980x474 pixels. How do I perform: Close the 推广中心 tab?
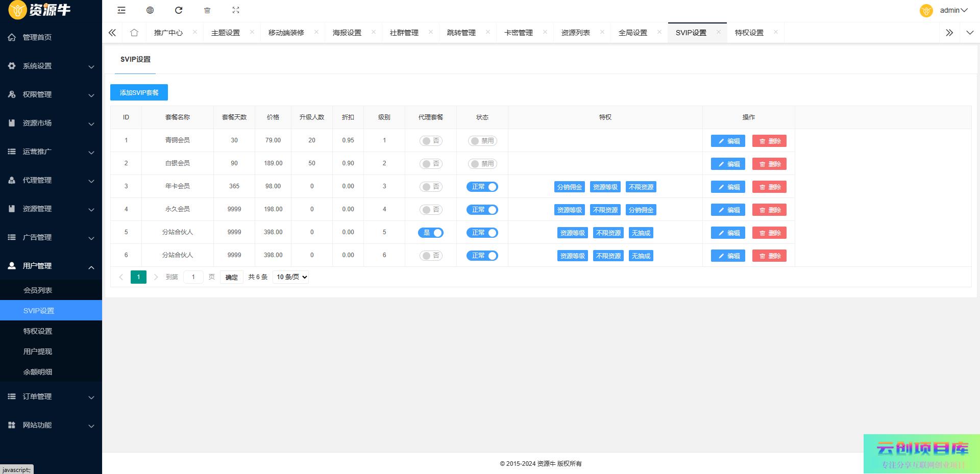click(x=195, y=32)
